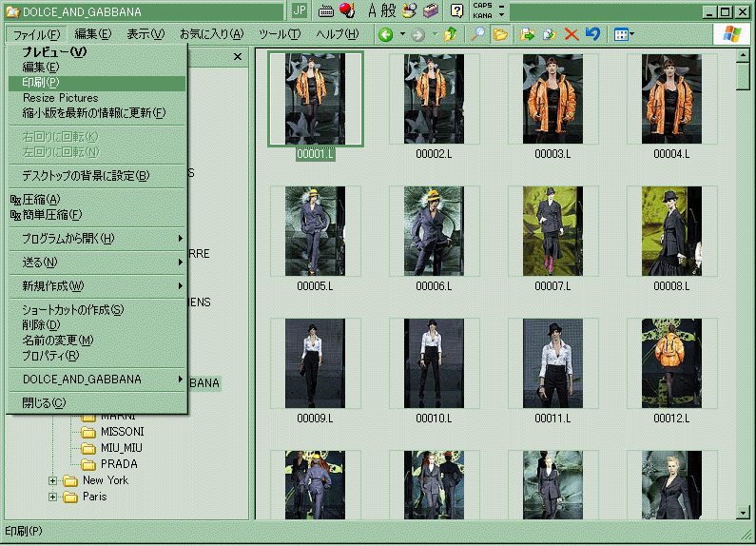The width and height of the screenshot is (756, 546).
Task: Open the ヘルプ(H) menu
Action: point(337,34)
